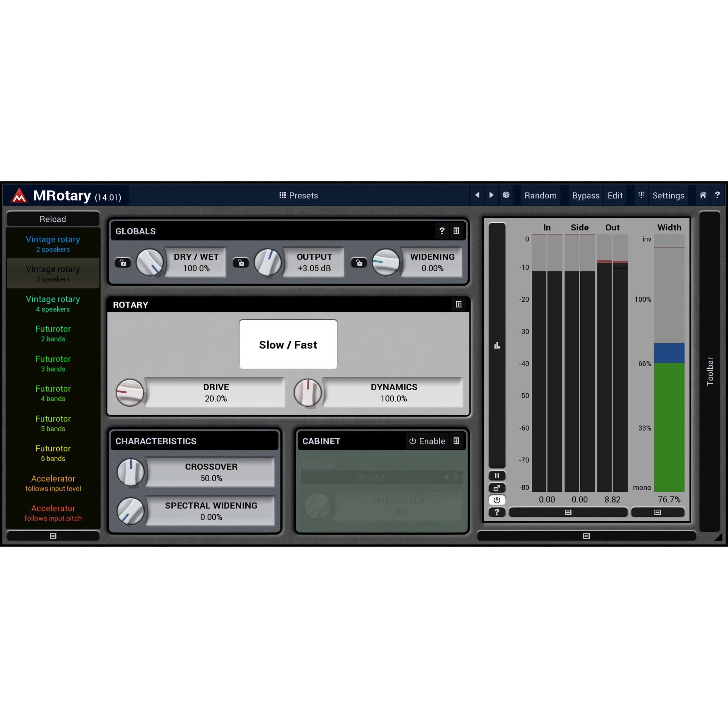Click the Drive knob
This screenshot has width=728, height=728.
[130, 393]
